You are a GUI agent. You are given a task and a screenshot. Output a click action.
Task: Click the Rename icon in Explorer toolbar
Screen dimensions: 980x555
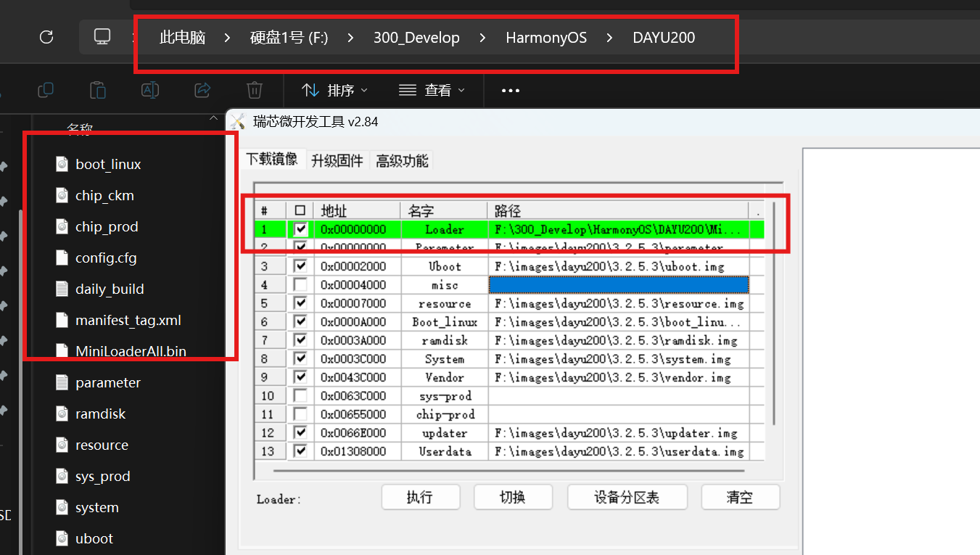coord(149,90)
